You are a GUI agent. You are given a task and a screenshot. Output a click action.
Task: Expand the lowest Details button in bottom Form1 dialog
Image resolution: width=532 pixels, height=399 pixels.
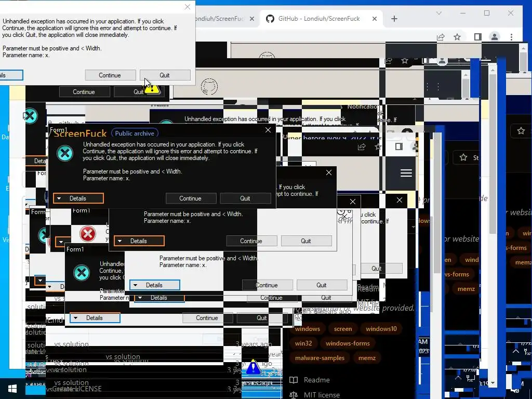[95, 318]
